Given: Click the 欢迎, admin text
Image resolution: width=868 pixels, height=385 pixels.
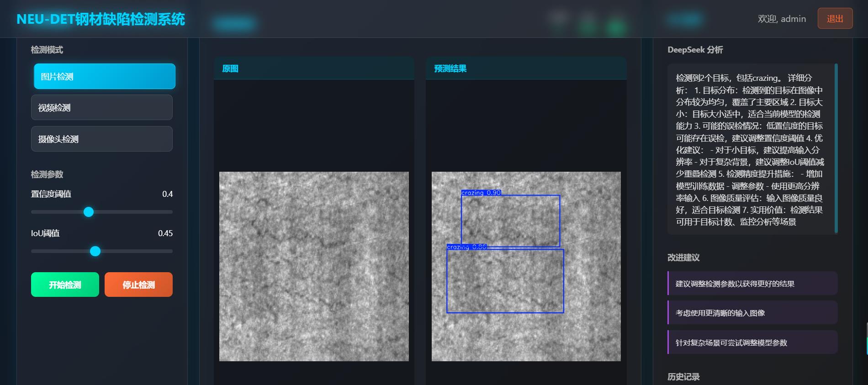Looking at the screenshot, I should point(782,19).
